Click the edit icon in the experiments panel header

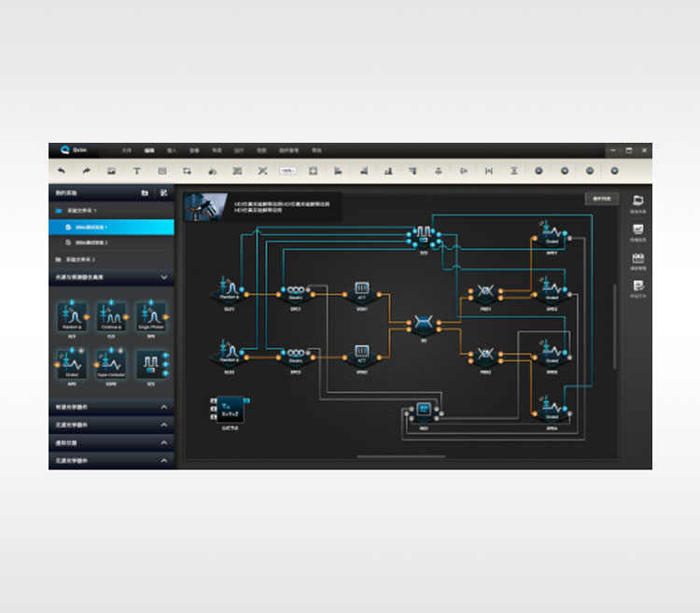[x=163, y=193]
